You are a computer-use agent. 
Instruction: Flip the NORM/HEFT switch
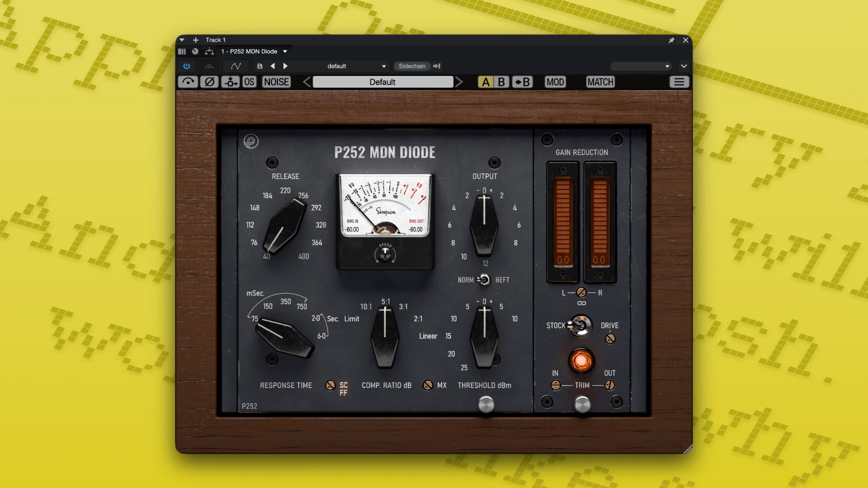[x=484, y=280]
